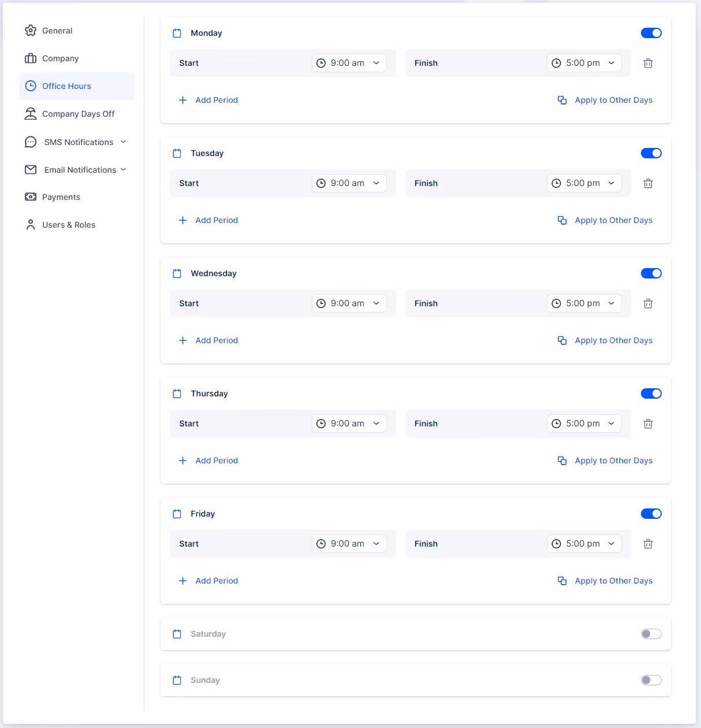Click the SMS Notifications chat bubble icon
701x728 pixels.
click(31, 142)
